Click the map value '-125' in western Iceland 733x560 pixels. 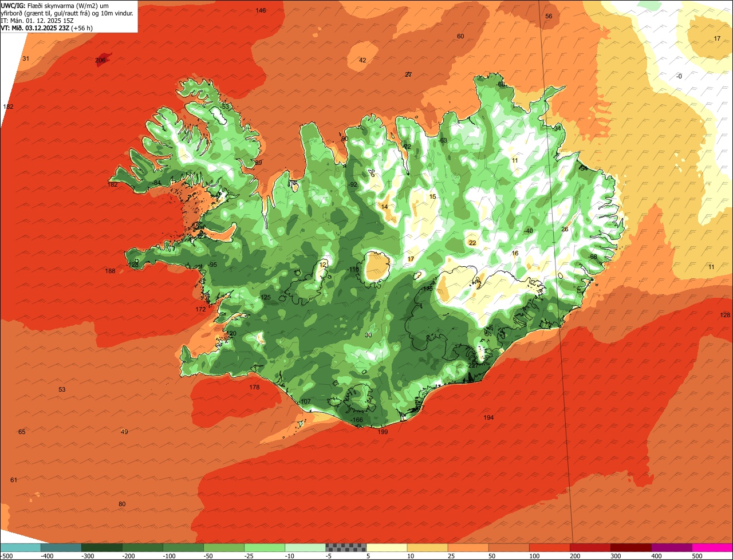[x=265, y=297]
